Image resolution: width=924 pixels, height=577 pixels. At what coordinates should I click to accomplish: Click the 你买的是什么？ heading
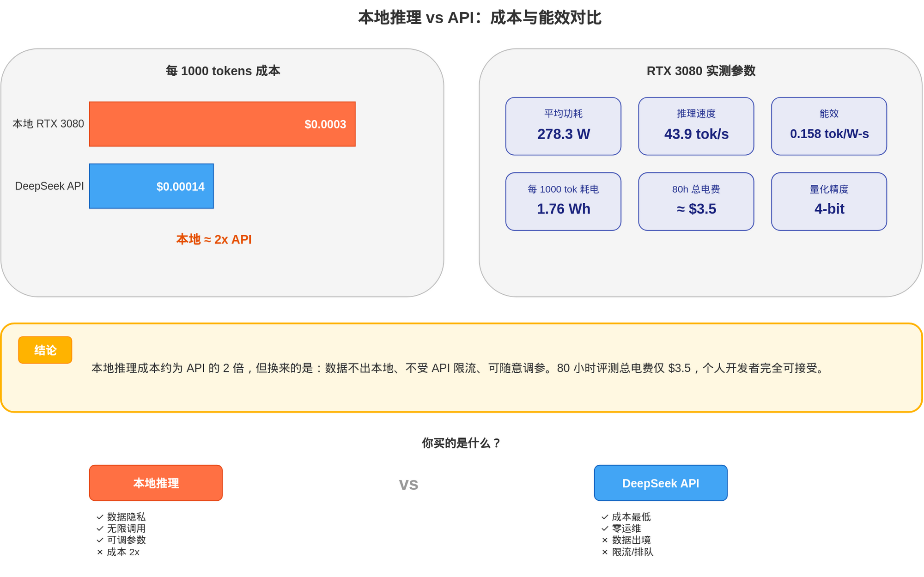462,443
